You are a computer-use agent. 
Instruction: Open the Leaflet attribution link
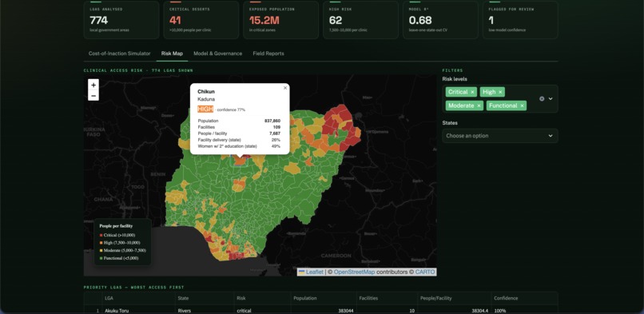click(315, 272)
